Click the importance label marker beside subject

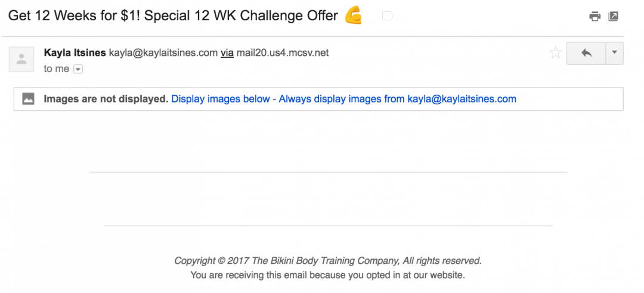coord(388,16)
